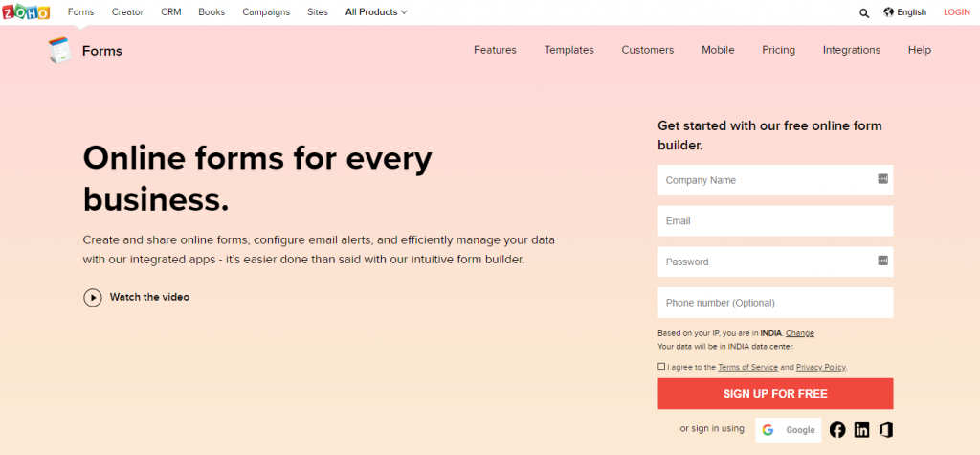Click password manager icon in Company Name field

(x=882, y=179)
